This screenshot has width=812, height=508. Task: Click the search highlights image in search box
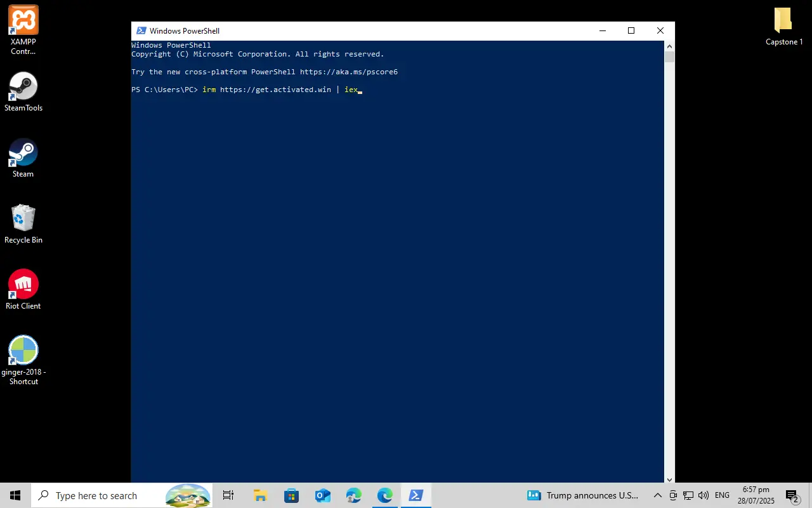tap(188, 495)
